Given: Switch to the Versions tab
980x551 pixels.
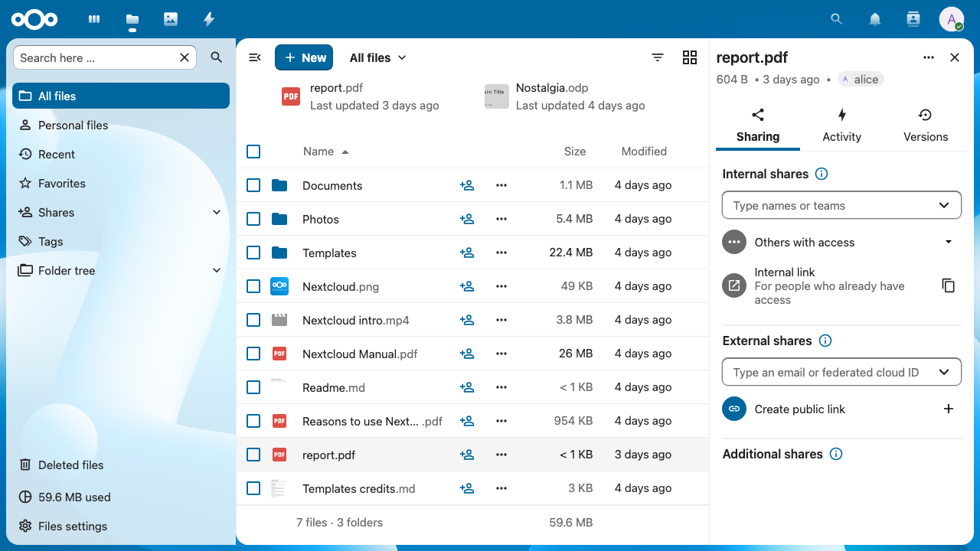Looking at the screenshot, I should [926, 126].
